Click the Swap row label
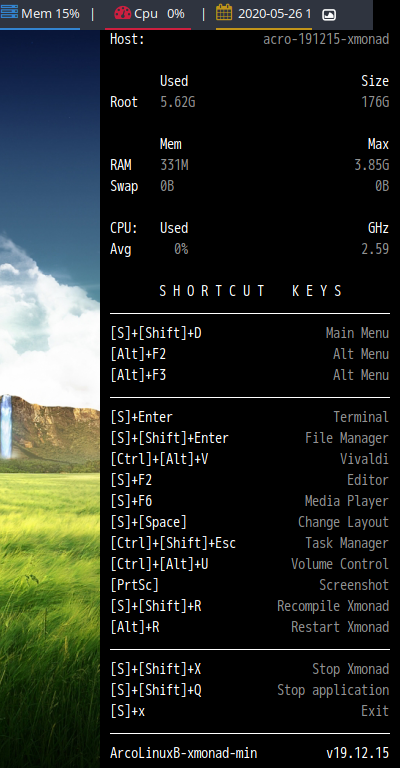Image resolution: width=400 pixels, height=768 pixels. [x=124, y=186]
